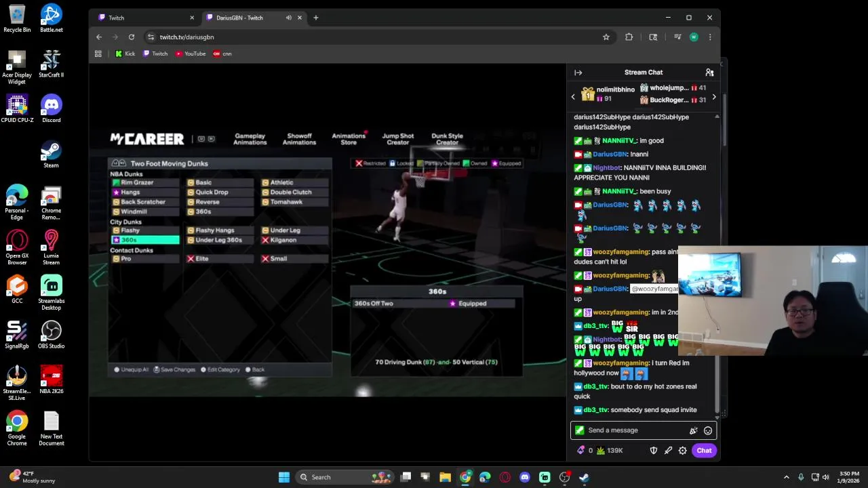
Task: Expand the system tray hidden icons
Action: click(787, 477)
